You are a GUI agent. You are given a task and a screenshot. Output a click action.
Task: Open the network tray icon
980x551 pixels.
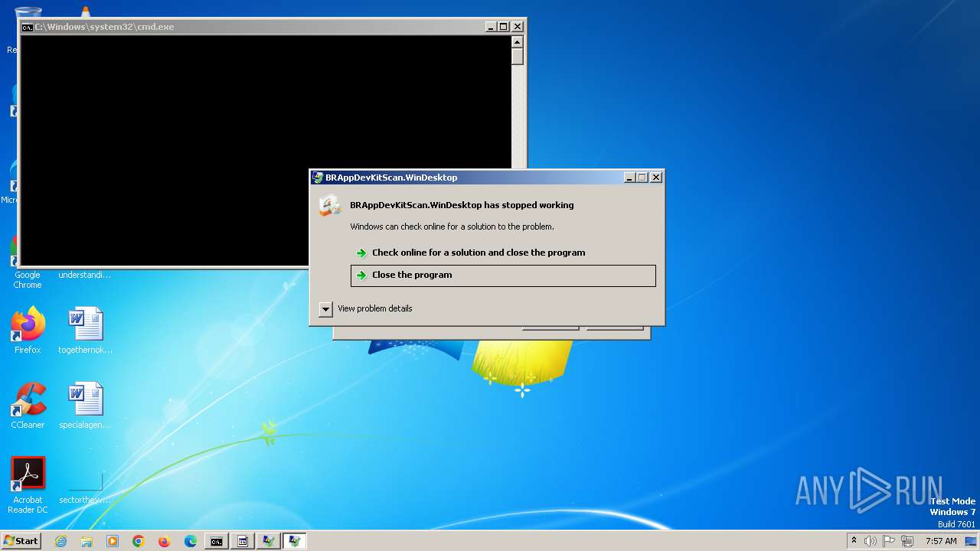907,541
